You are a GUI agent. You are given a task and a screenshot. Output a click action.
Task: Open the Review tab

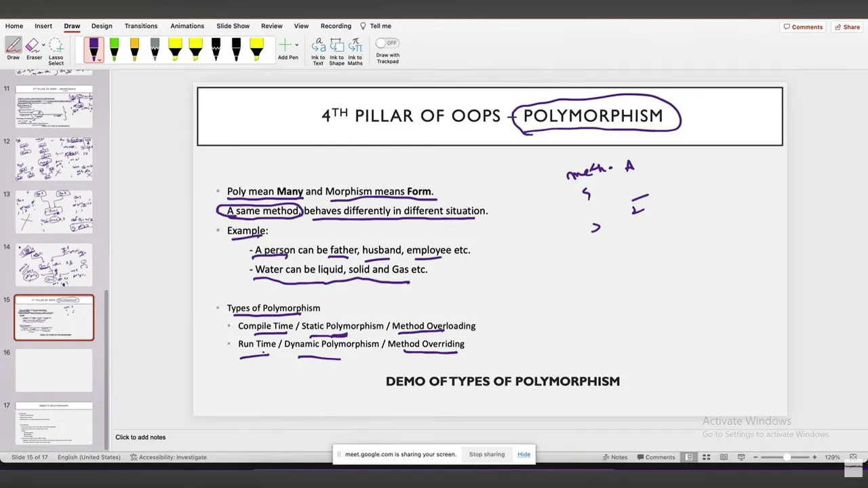272,26
